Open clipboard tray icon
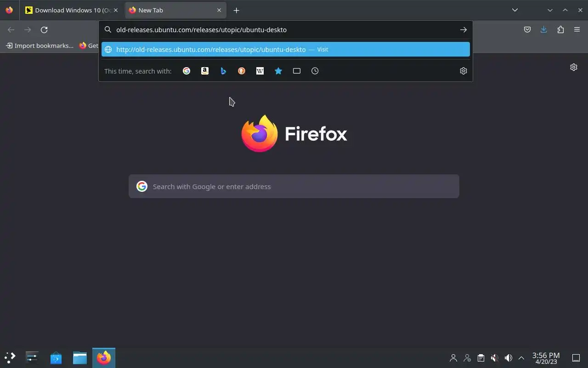Viewport: 588px width, 368px height. pos(481,358)
